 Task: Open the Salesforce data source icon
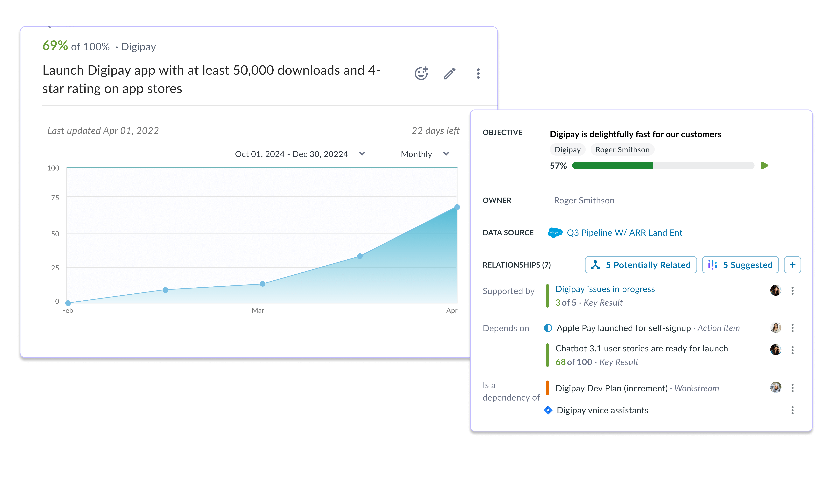[x=555, y=233]
